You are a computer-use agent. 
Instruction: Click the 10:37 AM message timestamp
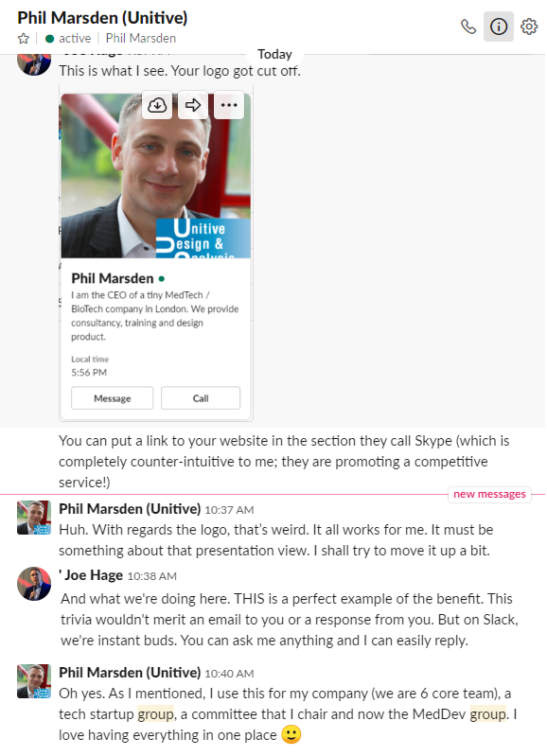(229, 510)
